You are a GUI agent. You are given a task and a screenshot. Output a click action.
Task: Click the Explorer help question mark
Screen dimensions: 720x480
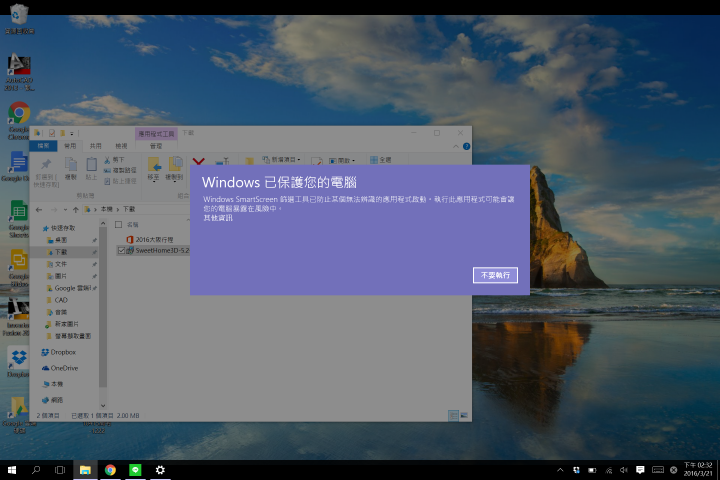[x=467, y=147]
